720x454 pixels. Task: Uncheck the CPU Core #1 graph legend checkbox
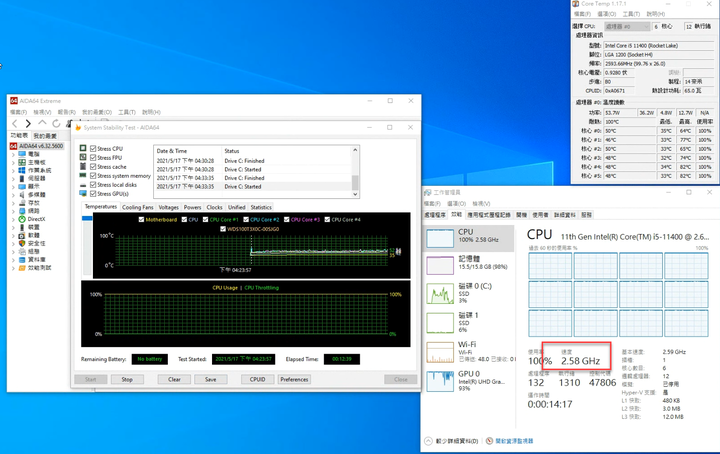click(x=205, y=219)
